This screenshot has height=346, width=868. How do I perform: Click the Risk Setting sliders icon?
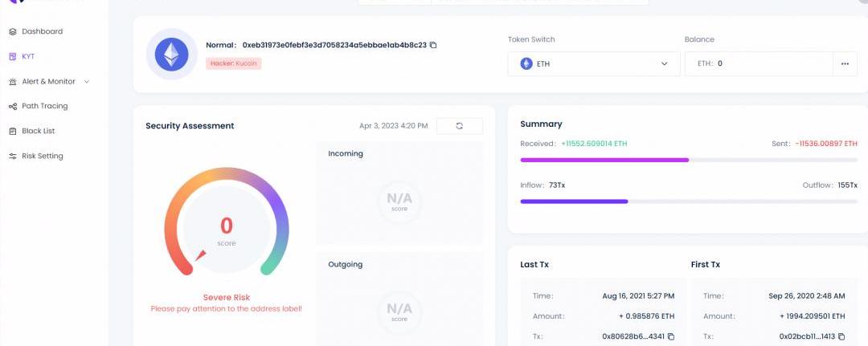13,157
